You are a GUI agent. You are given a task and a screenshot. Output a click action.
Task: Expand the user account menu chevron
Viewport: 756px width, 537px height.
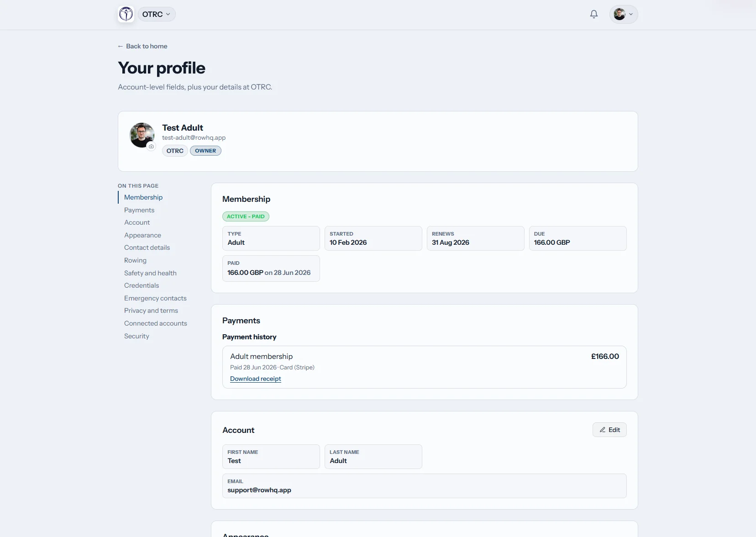coord(631,14)
